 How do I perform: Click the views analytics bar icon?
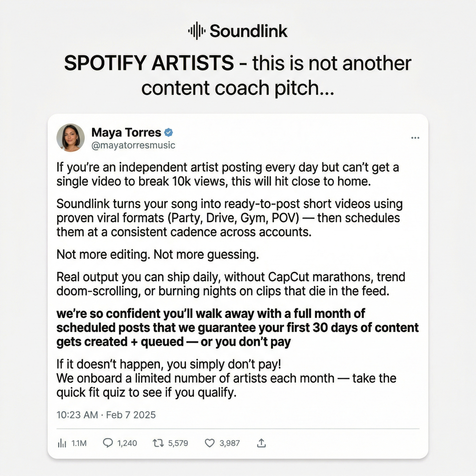[x=62, y=443]
